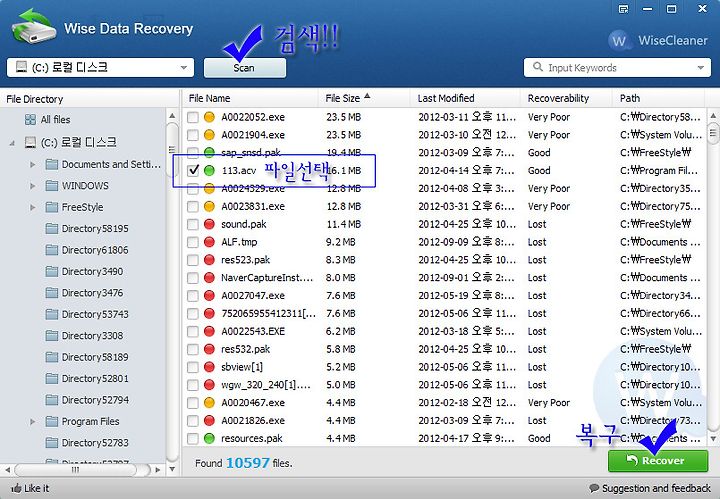The width and height of the screenshot is (720, 499).
Task: Click the WINDOWS folder icon
Action: [52, 185]
